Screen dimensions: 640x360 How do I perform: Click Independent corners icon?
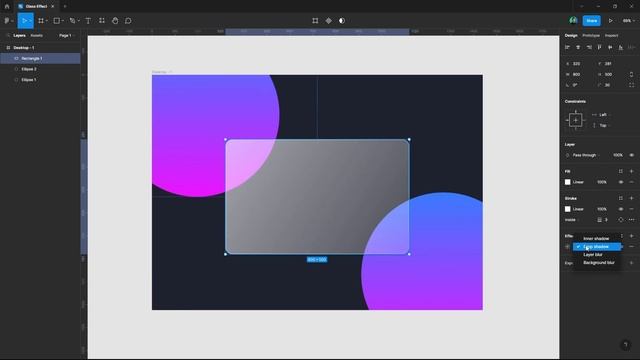coord(631,85)
